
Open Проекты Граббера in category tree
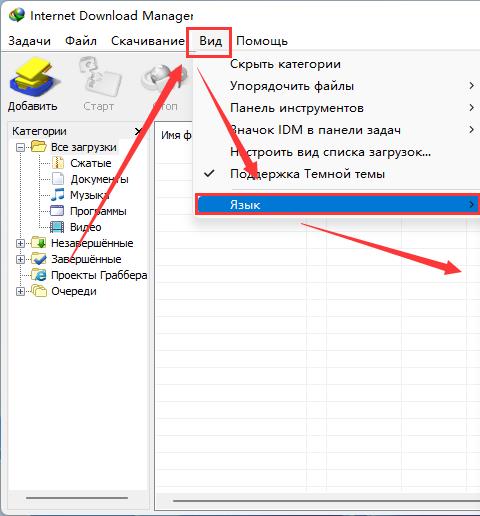[99, 275]
